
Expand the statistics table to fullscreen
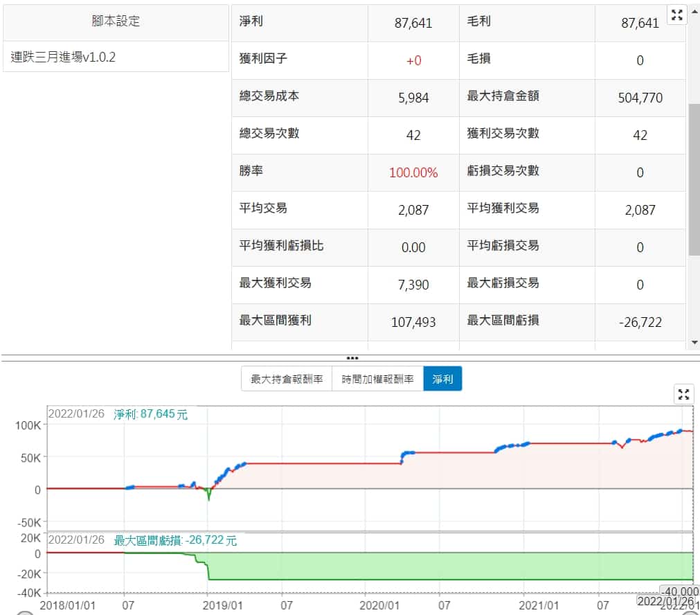(676, 15)
